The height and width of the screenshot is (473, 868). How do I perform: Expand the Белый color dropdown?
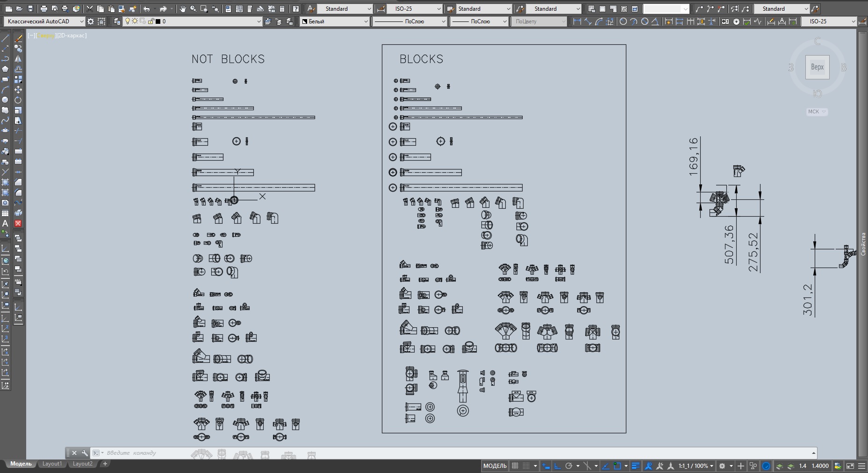coord(366,21)
